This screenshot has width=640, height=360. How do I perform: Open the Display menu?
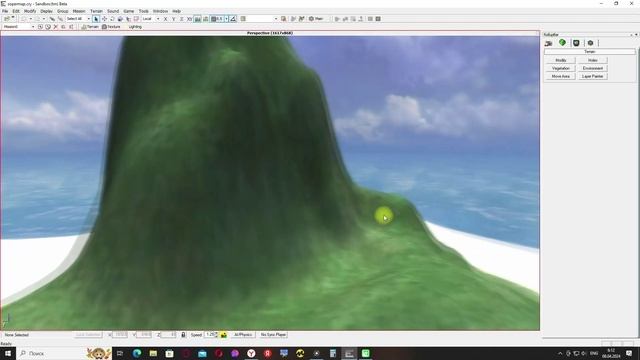tap(47, 11)
